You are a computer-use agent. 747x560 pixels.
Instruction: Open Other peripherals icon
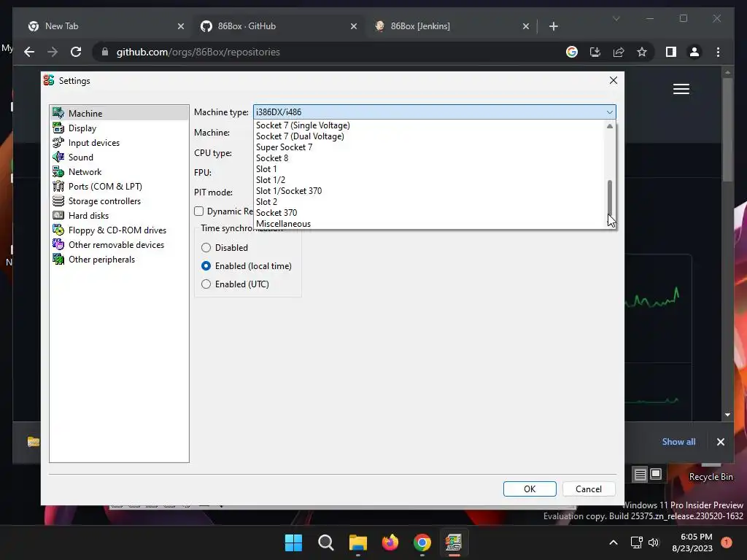tap(58, 260)
